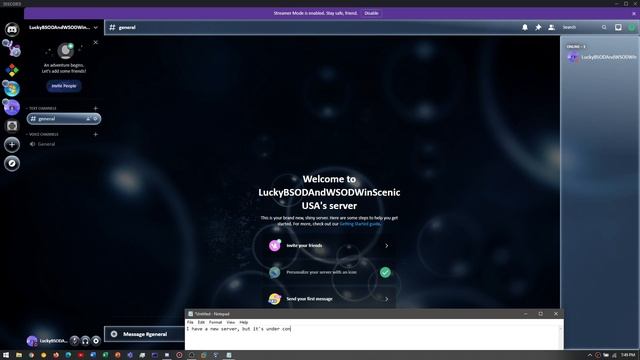Open Notepad Help menu
The image size is (640, 360).
click(x=244, y=322)
